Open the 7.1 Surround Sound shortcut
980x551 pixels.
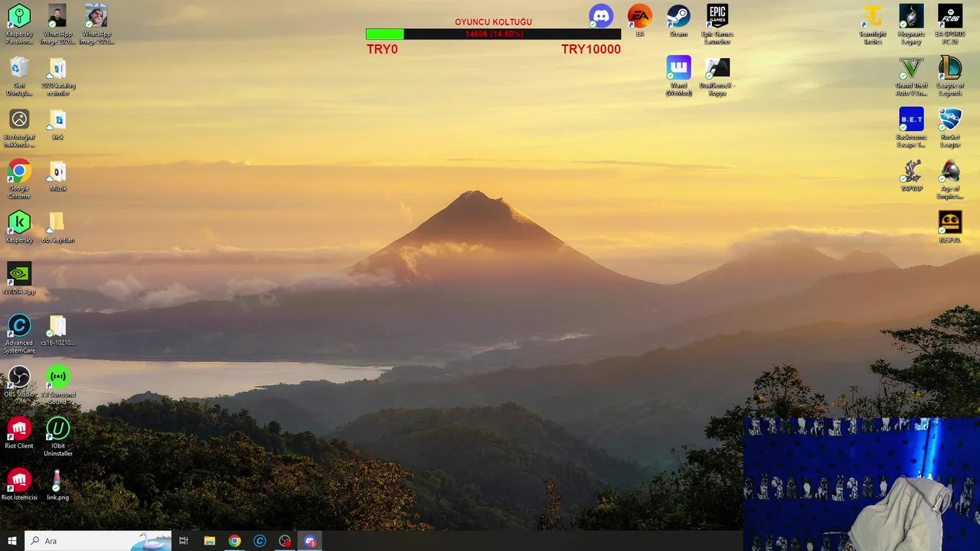click(x=58, y=385)
